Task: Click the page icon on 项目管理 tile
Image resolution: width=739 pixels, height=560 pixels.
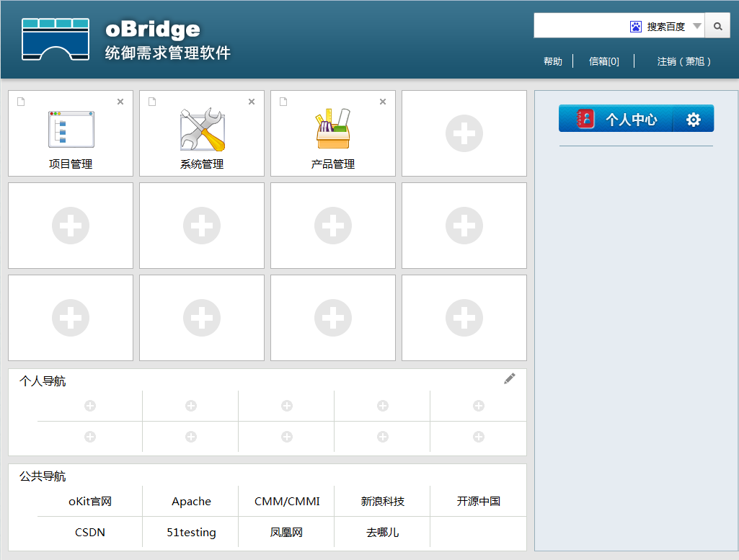Action: (x=21, y=102)
